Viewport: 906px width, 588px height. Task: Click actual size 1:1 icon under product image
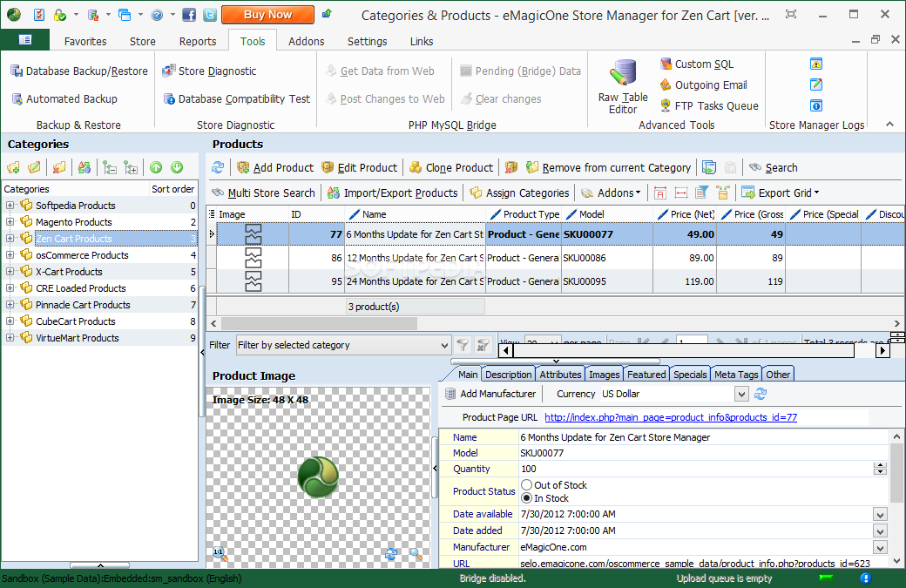(x=219, y=553)
